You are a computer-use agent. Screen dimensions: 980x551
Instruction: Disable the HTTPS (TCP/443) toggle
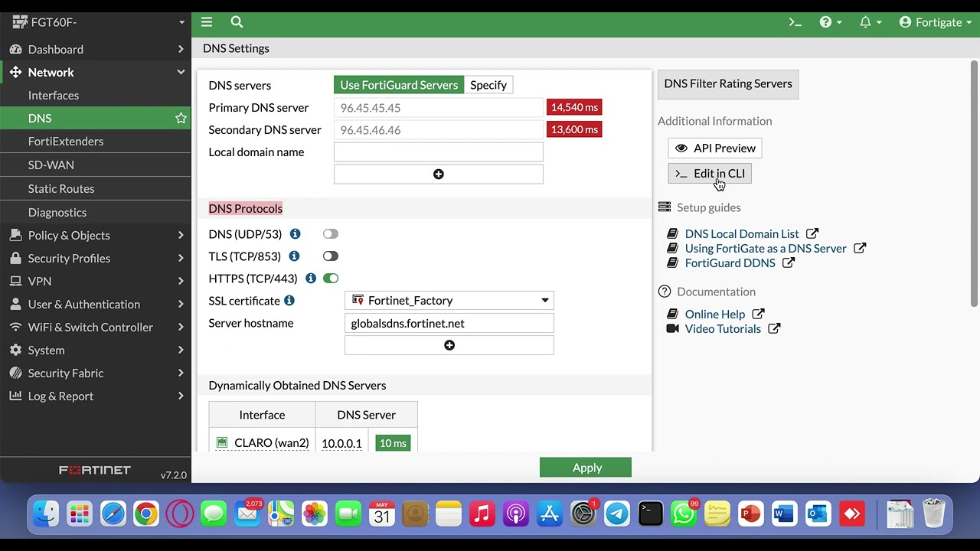pos(330,279)
